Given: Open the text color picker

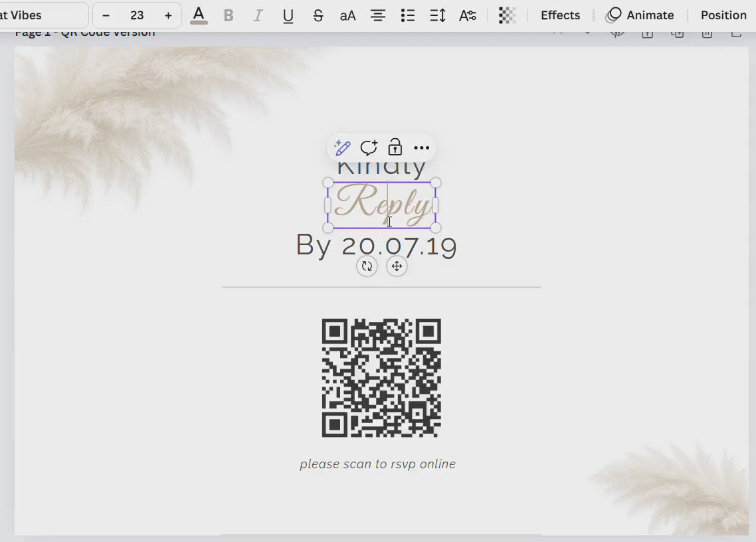Looking at the screenshot, I should (199, 15).
